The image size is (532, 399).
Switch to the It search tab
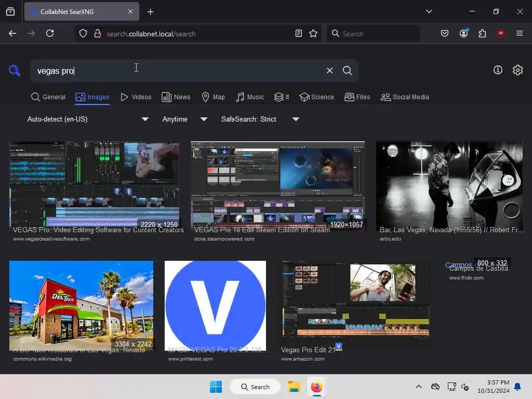pyautogui.click(x=281, y=97)
